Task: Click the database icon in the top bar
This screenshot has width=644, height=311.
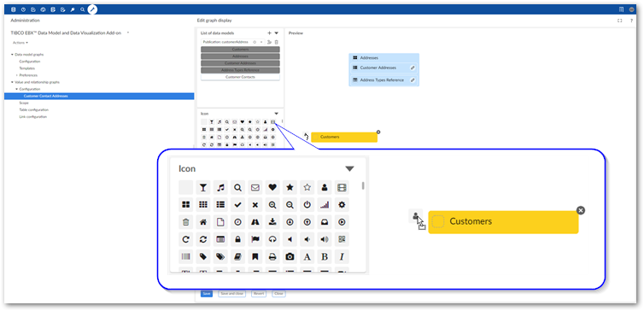Action: click(13, 9)
